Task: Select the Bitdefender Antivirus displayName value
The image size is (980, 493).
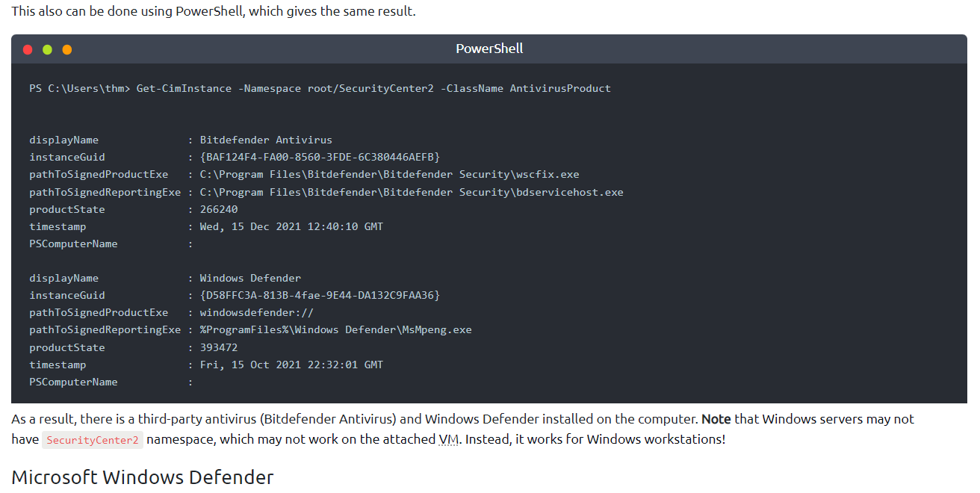Action: 266,140
